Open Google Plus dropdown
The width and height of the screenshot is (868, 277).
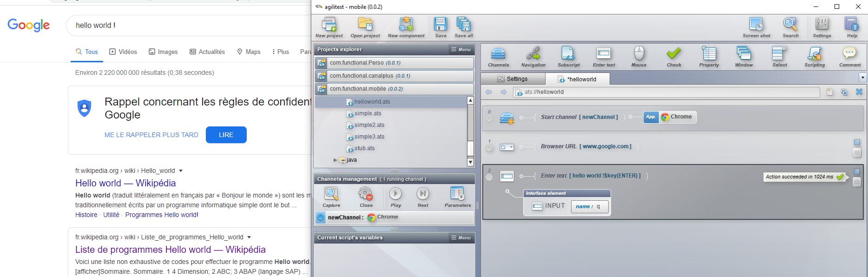point(280,52)
